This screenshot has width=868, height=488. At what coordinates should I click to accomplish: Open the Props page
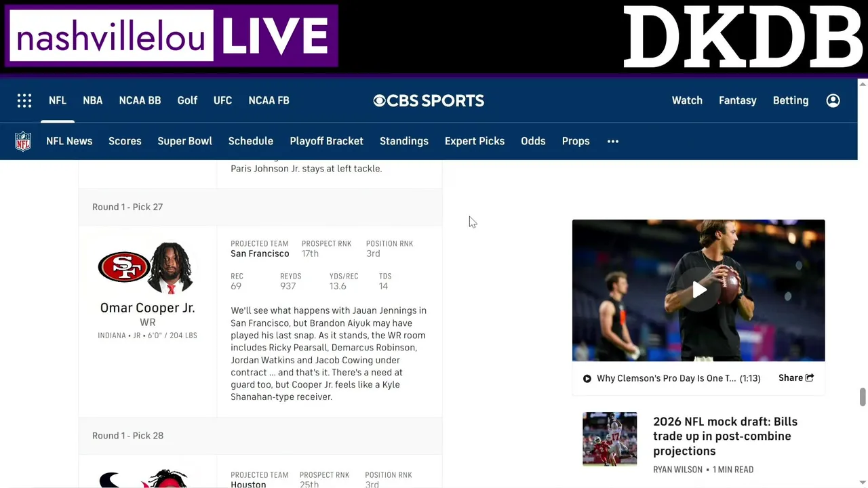(x=576, y=141)
